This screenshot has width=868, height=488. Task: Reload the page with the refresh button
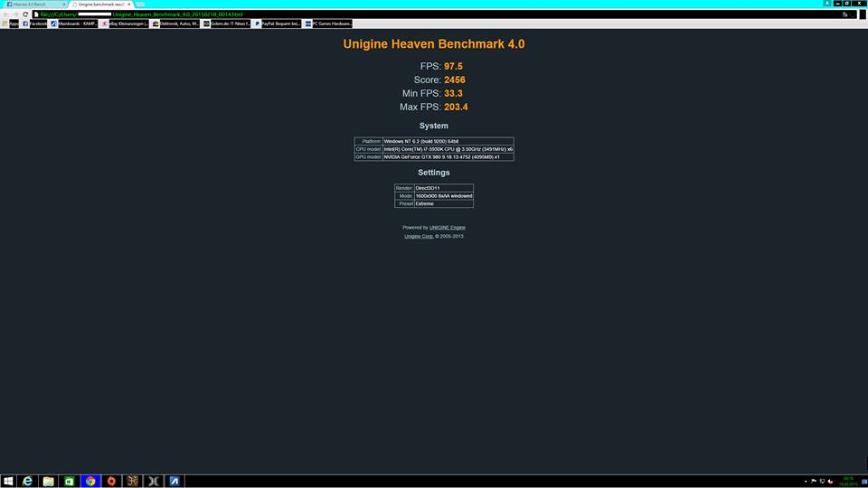(25, 14)
